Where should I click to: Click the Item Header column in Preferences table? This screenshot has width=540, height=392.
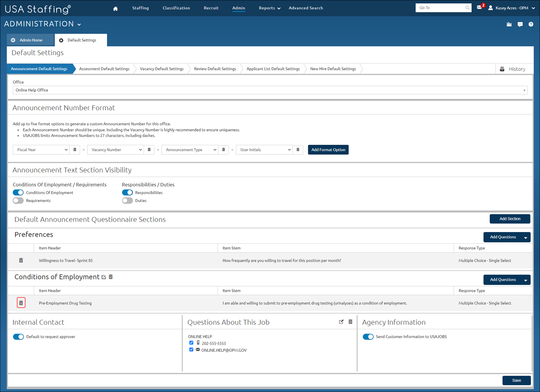(x=50, y=248)
